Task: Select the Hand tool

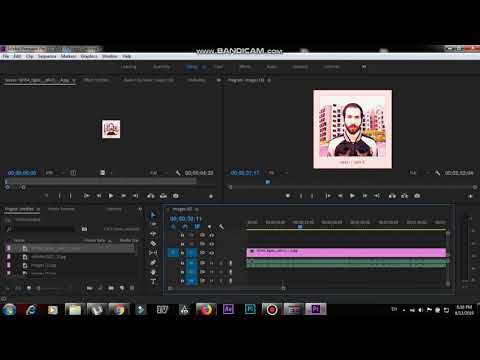Action: 153,272
